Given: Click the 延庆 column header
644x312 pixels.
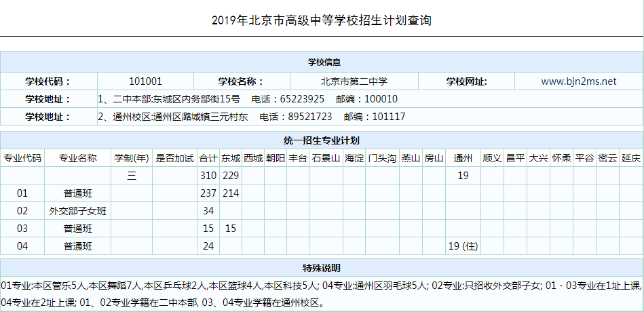Looking at the screenshot, I should [x=631, y=158].
